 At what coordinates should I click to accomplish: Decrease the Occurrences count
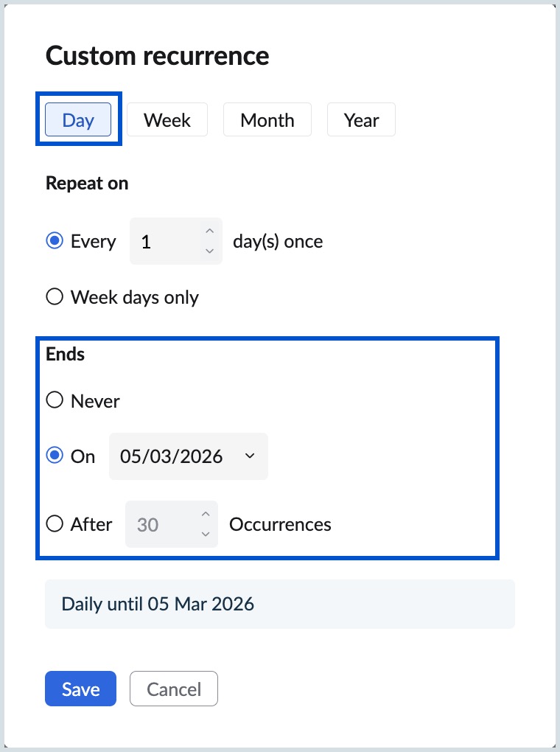pos(206,534)
